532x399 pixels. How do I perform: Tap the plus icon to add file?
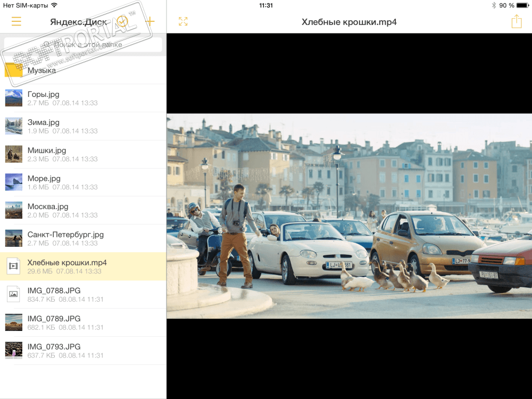pos(149,21)
